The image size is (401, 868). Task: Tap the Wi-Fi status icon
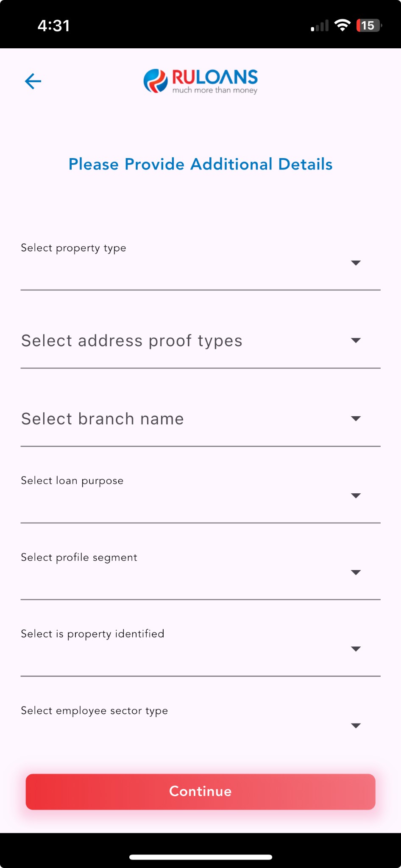pos(342,25)
